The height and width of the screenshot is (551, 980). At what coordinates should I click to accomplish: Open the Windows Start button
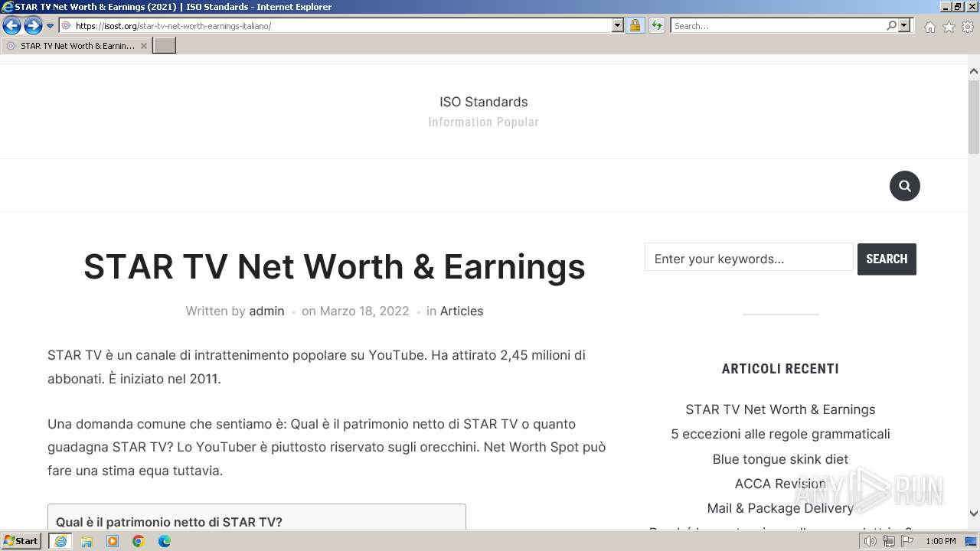[21, 541]
